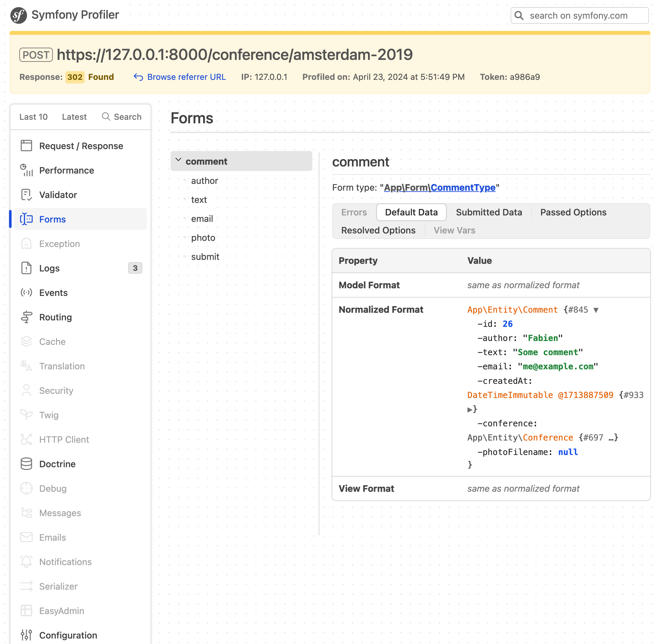This screenshot has width=660, height=644.
Task: Switch to the Submitted Data tab
Action: (489, 212)
